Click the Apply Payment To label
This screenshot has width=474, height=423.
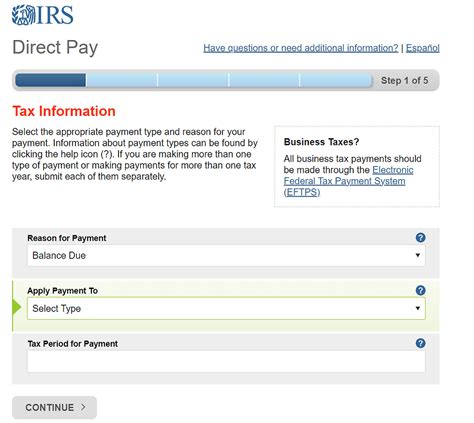63,291
